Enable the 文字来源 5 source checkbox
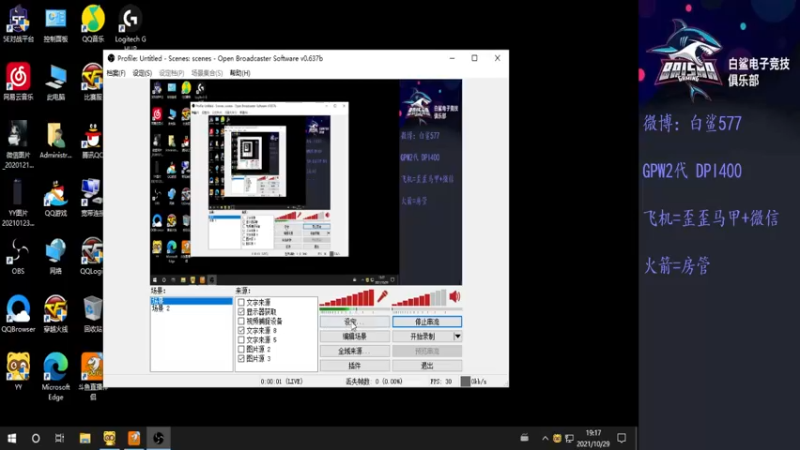800x450 pixels. (241, 340)
